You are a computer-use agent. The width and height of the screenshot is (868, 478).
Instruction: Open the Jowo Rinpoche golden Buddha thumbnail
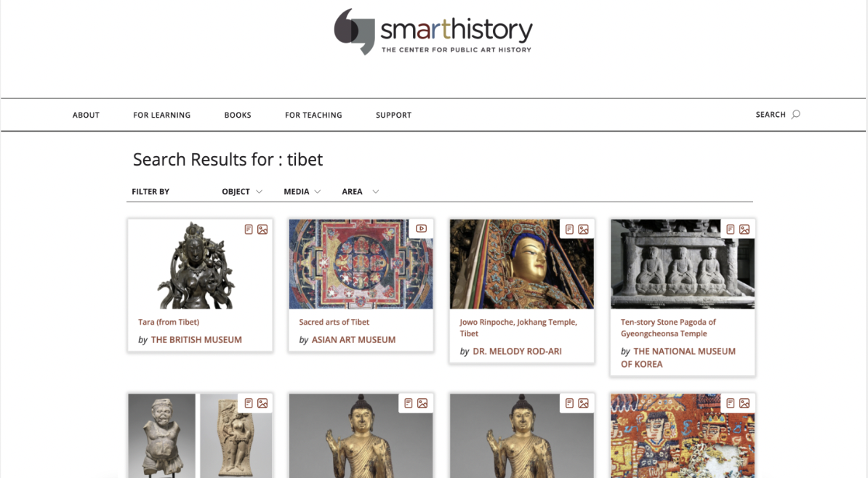coord(521,264)
